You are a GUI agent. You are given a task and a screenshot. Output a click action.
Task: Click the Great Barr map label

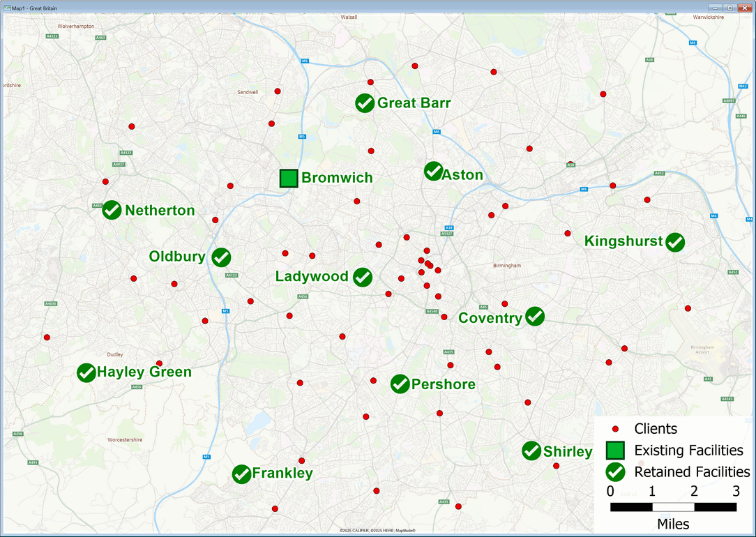(x=414, y=103)
